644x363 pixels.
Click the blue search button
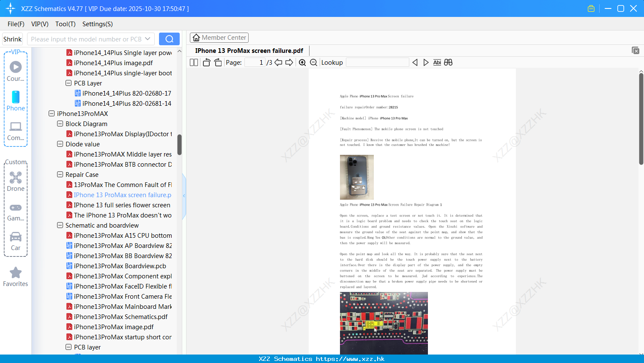[169, 39]
